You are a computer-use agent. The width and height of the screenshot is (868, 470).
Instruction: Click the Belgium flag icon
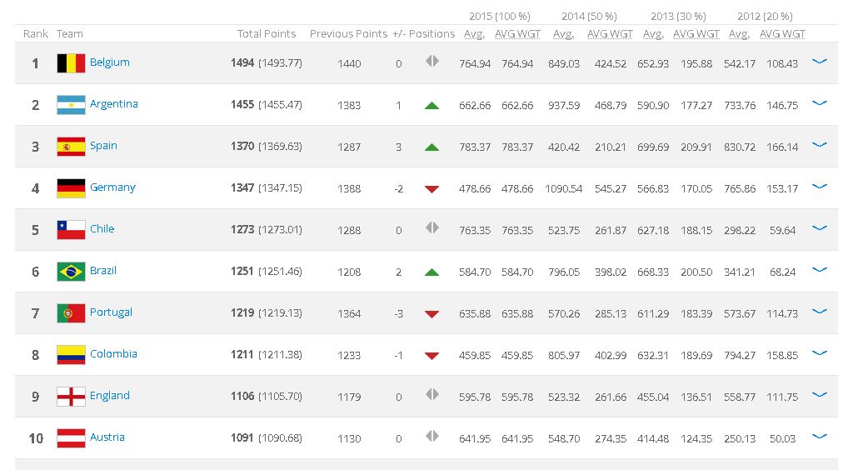pyautogui.click(x=71, y=63)
